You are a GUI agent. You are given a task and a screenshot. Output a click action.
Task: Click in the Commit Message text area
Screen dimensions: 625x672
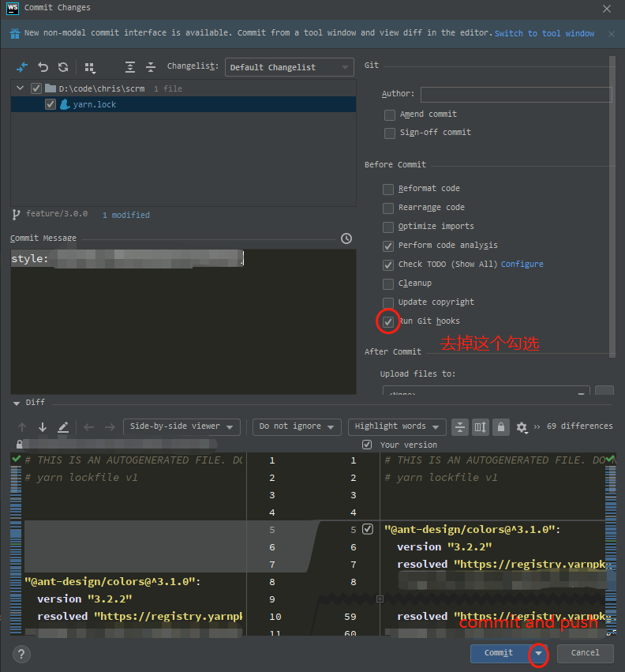coord(183,322)
